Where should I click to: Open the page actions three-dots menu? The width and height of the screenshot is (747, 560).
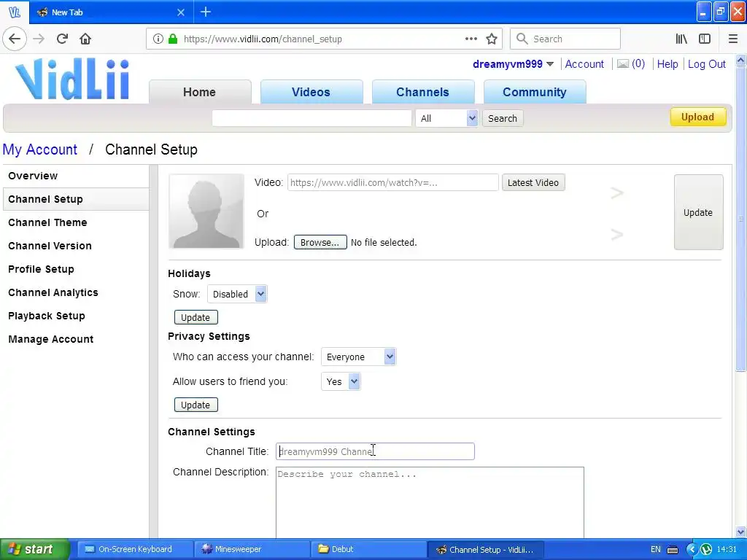(x=471, y=39)
